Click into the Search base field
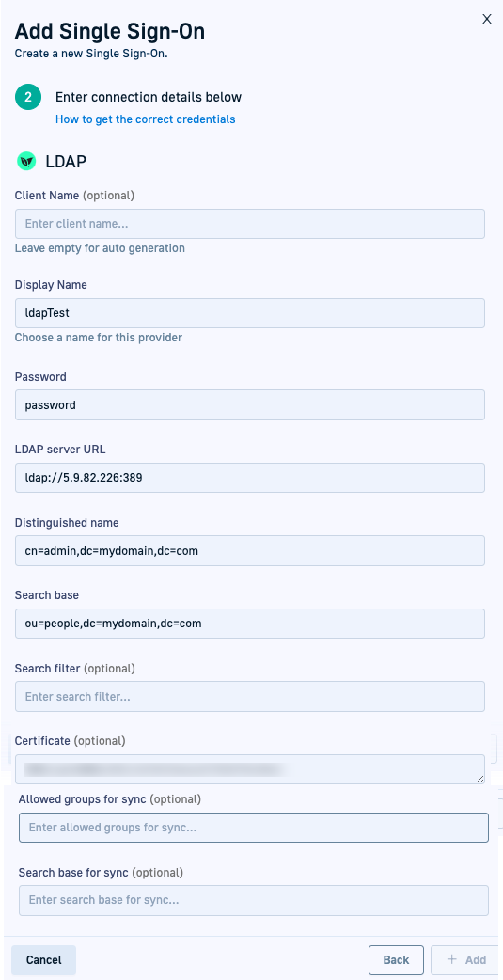This screenshot has width=503, height=980. (x=250, y=624)
